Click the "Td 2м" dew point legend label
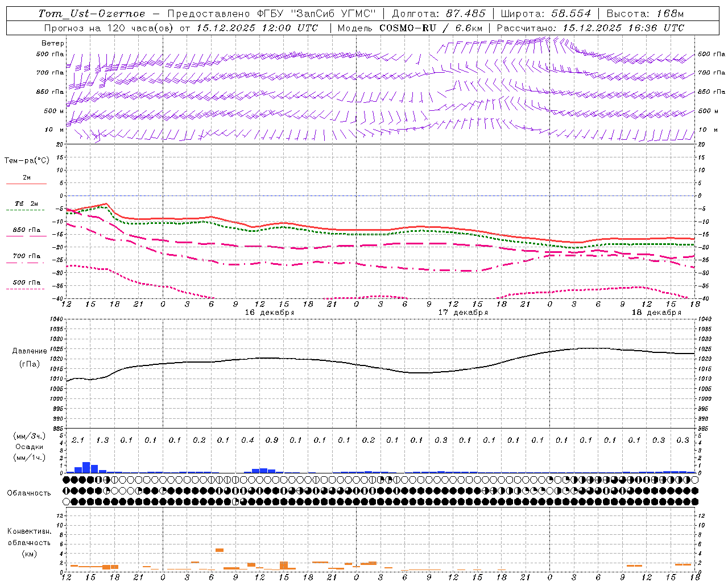This screenshot has width=728, height=582. (26, 203)
